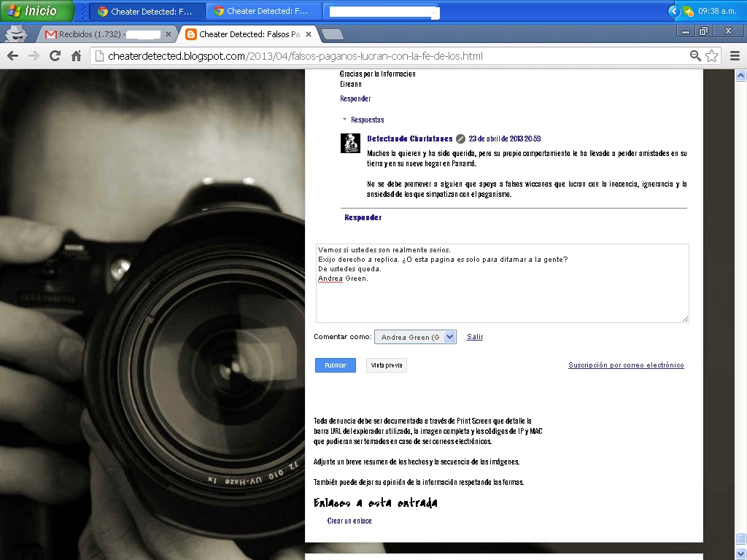This screenshot has width=747, height=560.
Task: Click the clock showing 09:38 a.m.
Action: point(718,11)
